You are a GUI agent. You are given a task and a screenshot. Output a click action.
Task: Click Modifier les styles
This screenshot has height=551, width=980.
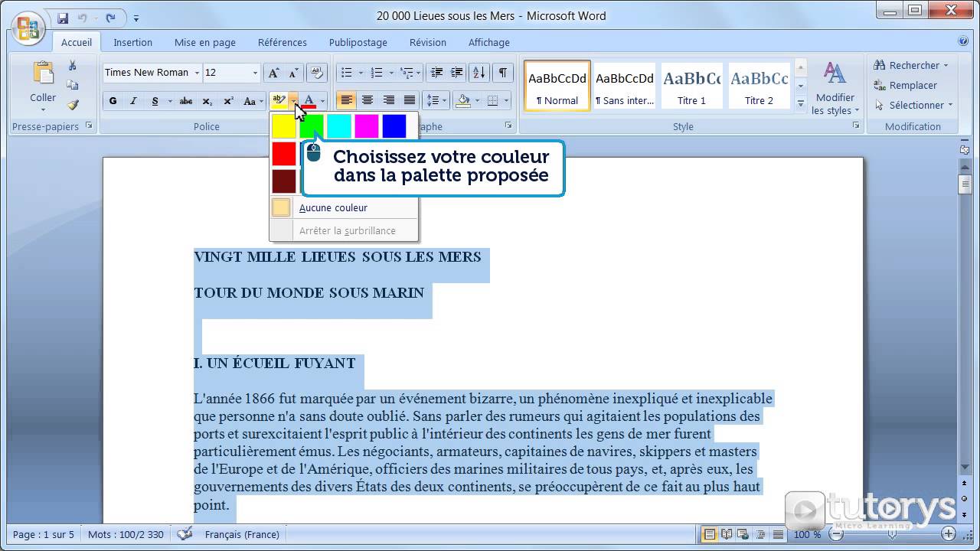pyautogui.click(x=835, y=88)
